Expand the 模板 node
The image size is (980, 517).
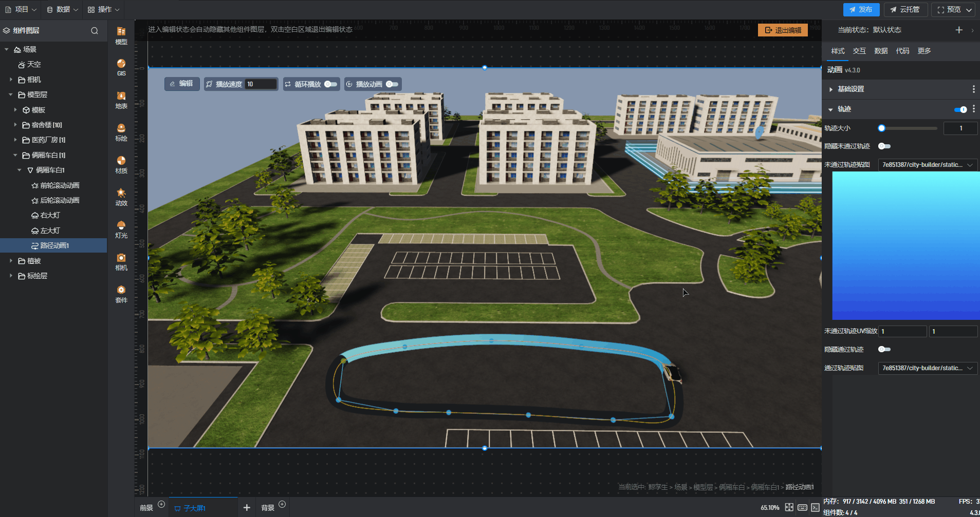pos(15,110)
